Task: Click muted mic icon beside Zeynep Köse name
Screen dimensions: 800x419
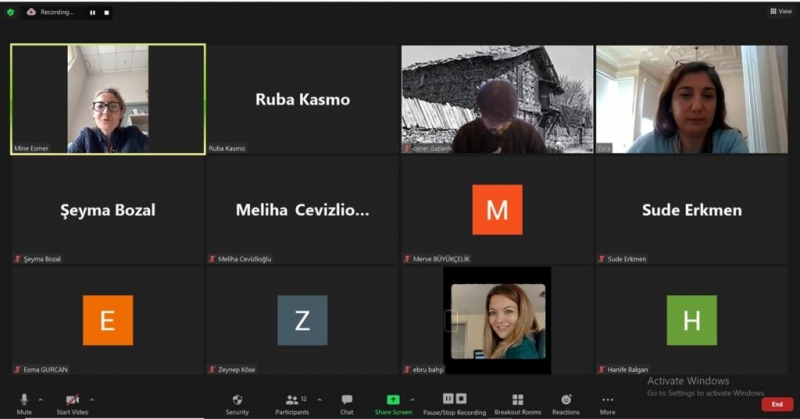Action: [212, 369]
